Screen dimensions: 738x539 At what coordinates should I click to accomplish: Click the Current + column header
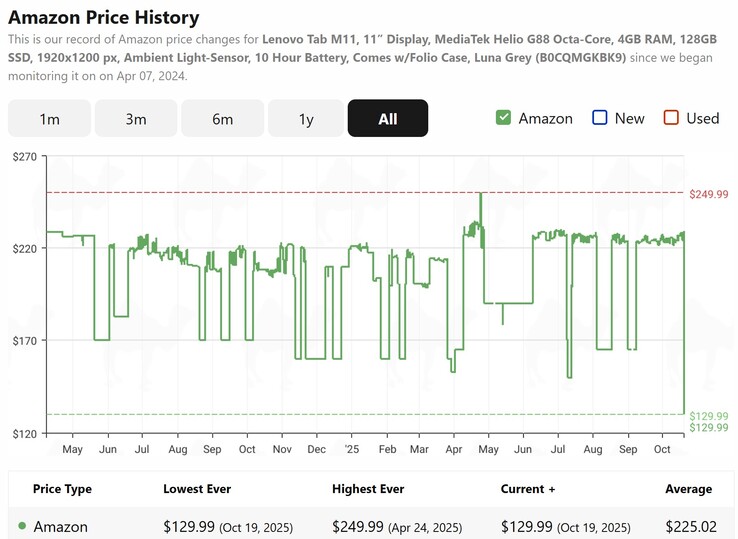tap(527, 489)
